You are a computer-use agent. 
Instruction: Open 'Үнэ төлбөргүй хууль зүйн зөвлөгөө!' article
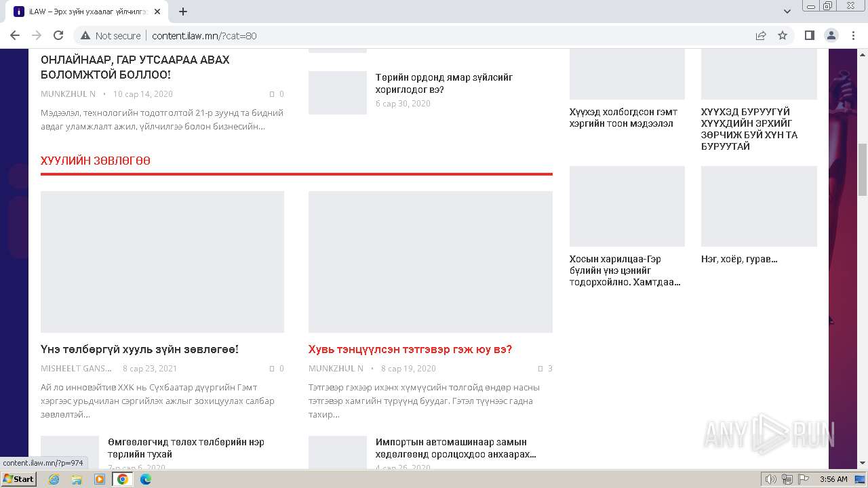tap(140, 350)
